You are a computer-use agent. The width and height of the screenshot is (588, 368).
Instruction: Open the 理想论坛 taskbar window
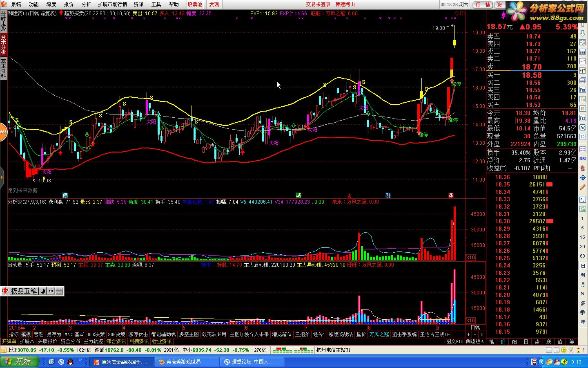click(x=253, y=362)
